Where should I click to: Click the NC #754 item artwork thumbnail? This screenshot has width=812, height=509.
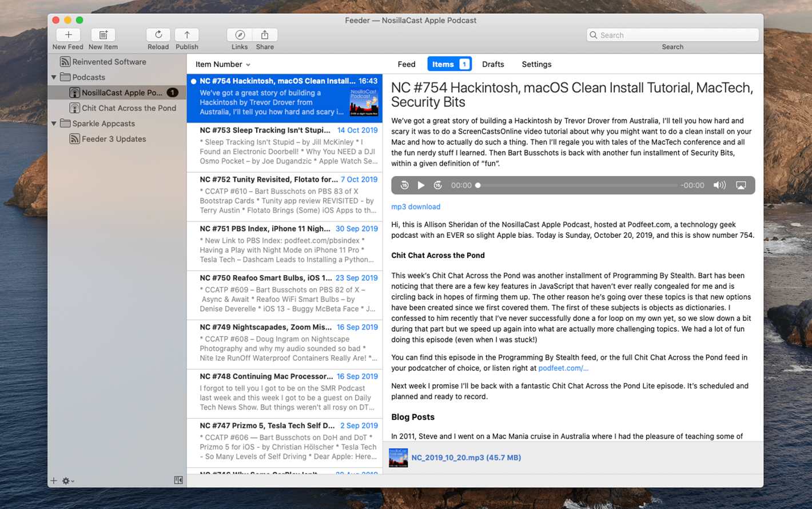point(364,102)
